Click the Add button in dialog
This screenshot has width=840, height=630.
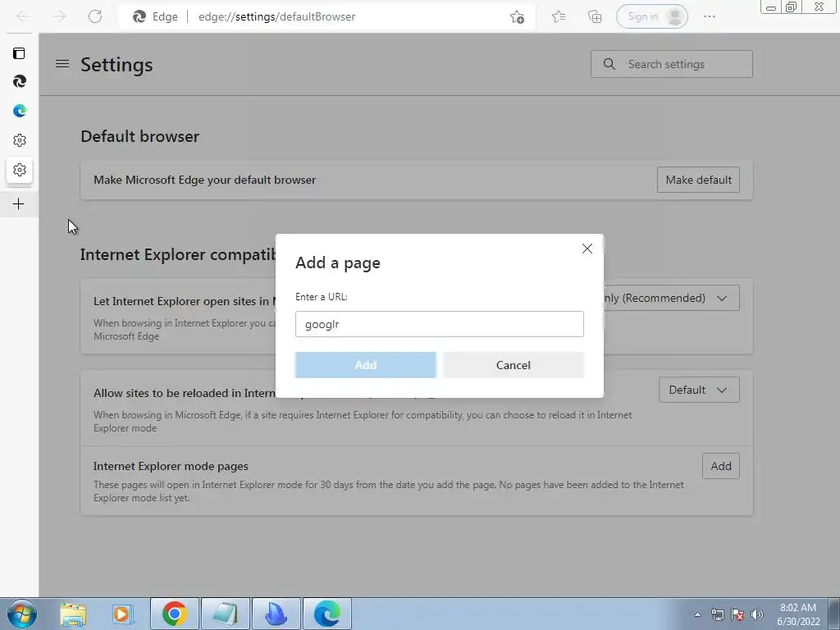(x=365, y=365)
